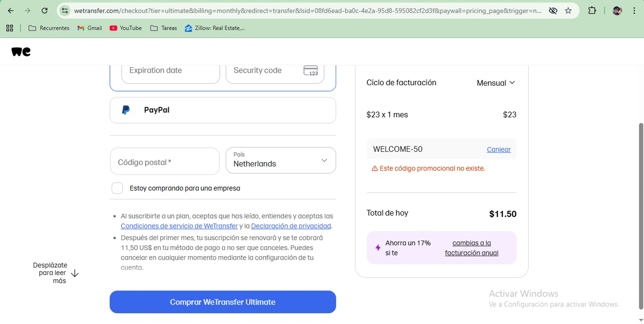Check the "Estoy comprando para una empresa" box
Image resolution: width=644 pixels, height=324 pixels.
click(117, 188)
